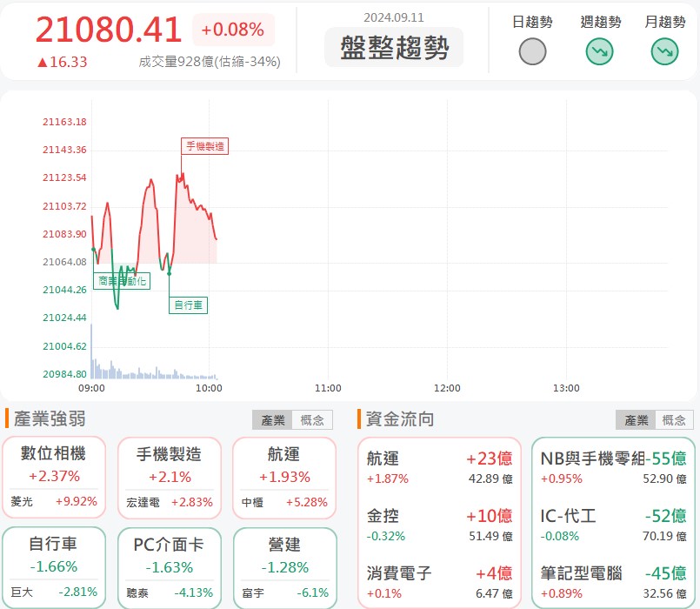Click the +0.08% change badge
Image resolution: width=700 pixels, height=609 pixels.
point(232,30)
